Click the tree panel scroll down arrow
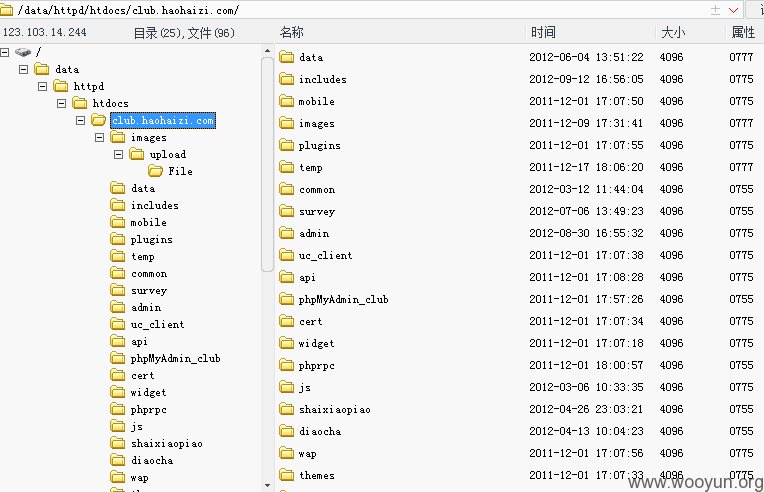Viewport: 764px width, 492px height. pyautogui.click(x=267, y=485)
